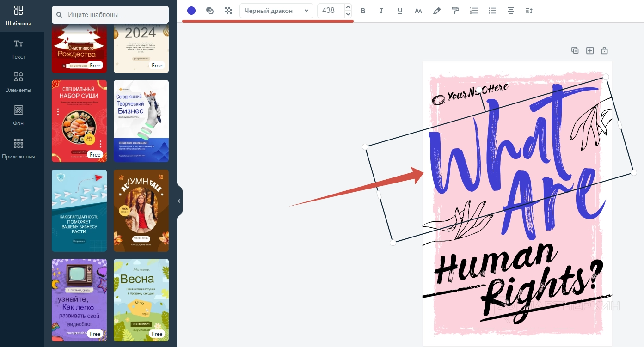Toggle bold formatting

tap(363, 11)
